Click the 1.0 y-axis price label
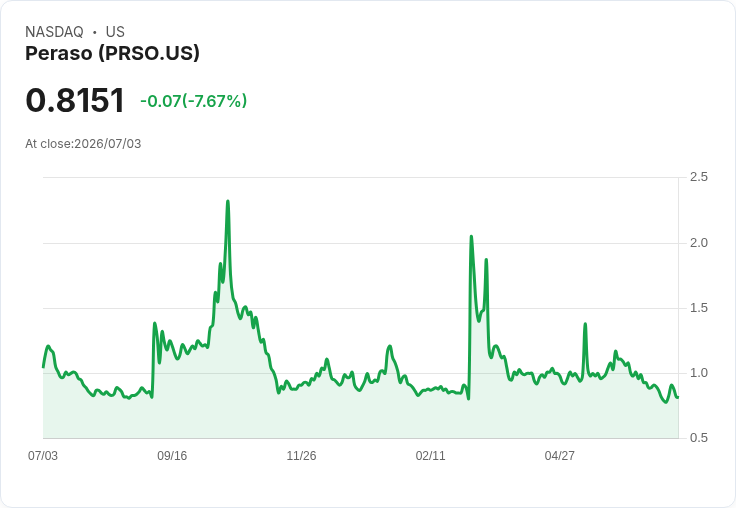Screen dimensions: 736x508 [698, 373]
